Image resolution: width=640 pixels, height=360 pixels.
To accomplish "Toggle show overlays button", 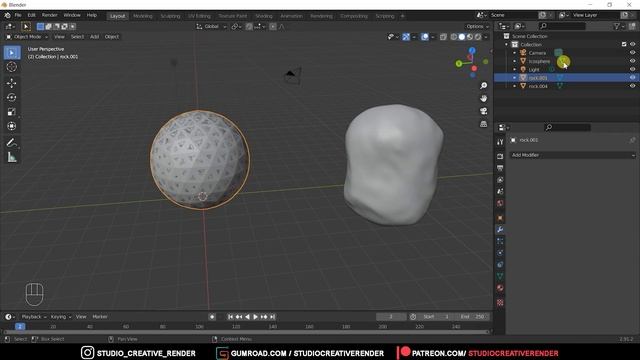I will 424,37.
